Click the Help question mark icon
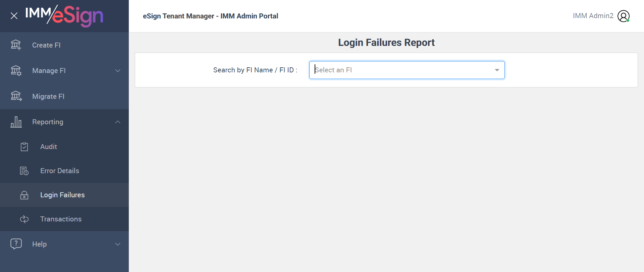Screen dimensions: 644x272 (x=16, y=244)
